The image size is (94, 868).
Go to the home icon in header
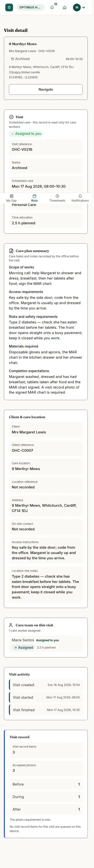pos(65,7)
